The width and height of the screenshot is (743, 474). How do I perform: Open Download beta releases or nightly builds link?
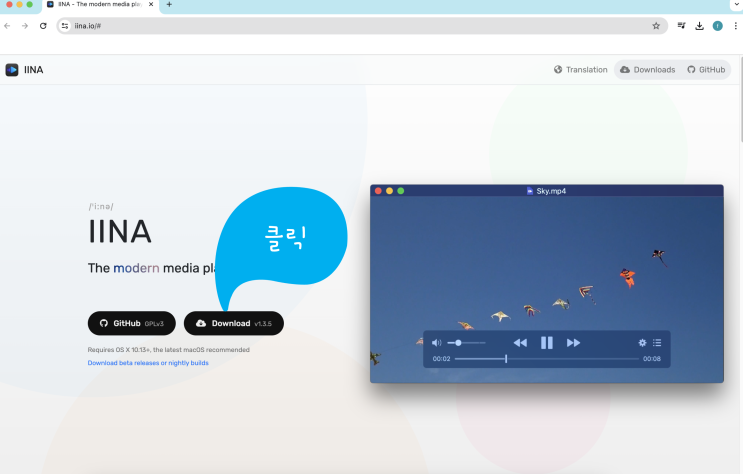tap(148, 363)
